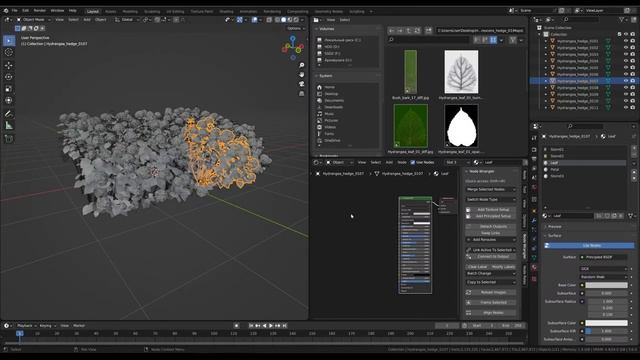
Task: Open Batch Change dropdown
Action: click(x=491, y=273)
